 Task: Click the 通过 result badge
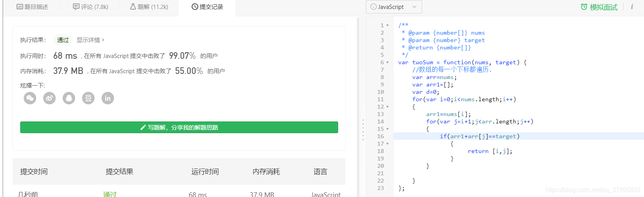point(63,40)
